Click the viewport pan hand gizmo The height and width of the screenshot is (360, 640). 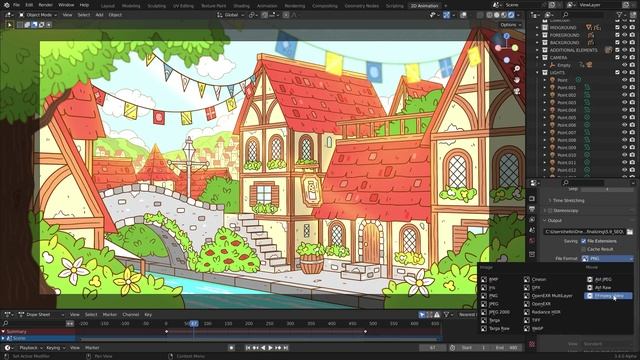tap(517, 80)
